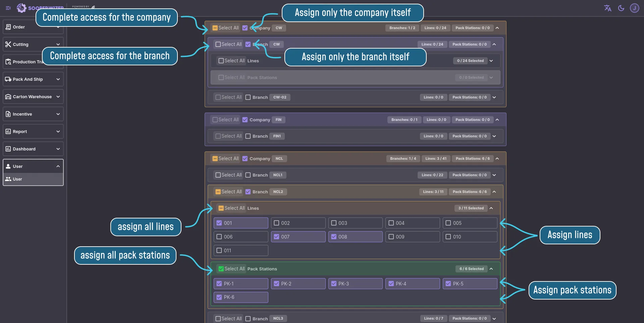Click the Carton Warehouse icon
The width and height of the screenshot is (644, 323).
coord(8,97)
